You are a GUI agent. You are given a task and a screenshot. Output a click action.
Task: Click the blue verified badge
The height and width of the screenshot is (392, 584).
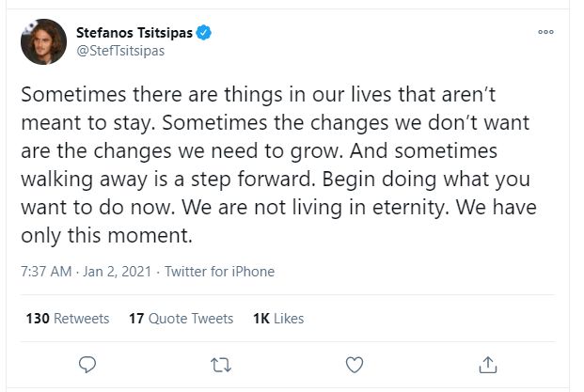click(x=203, y=34)
